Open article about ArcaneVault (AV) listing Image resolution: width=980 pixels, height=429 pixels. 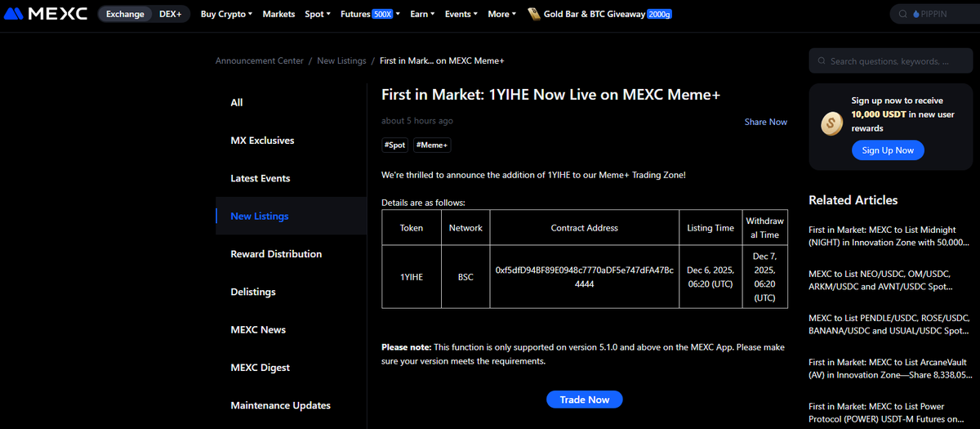click(889, 368)
